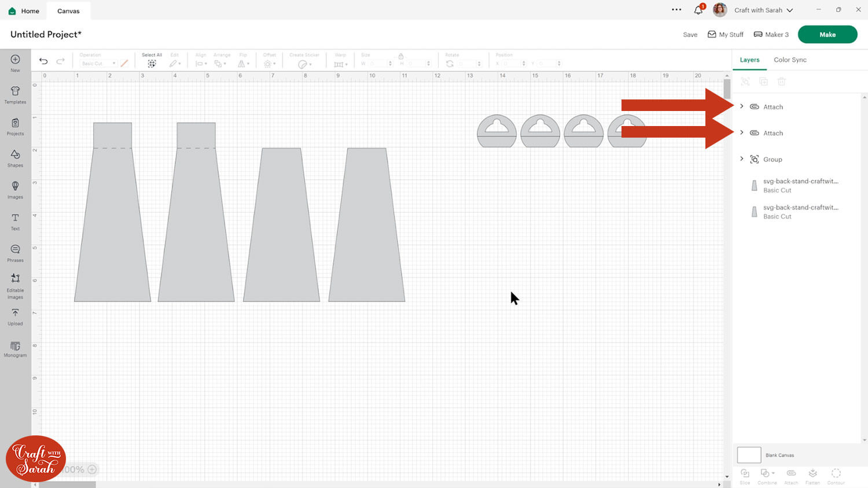Click the green Make button
The image size is (868, 488).
(827, 35)
